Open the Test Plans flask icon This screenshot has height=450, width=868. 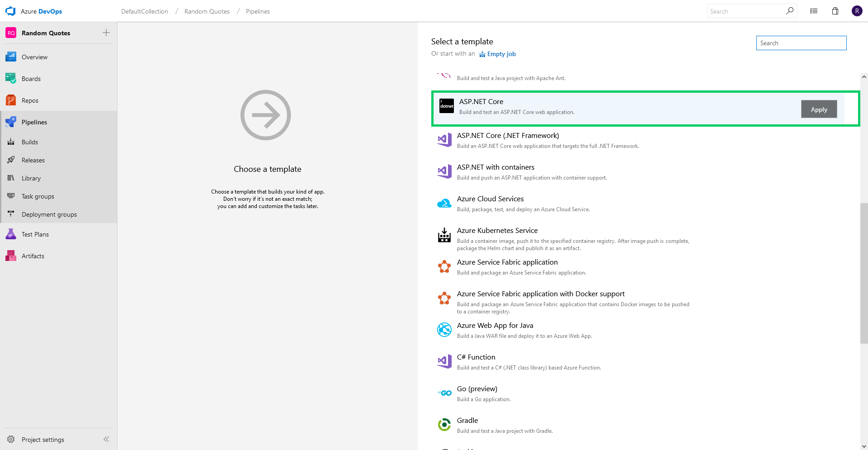tap(11, 234)
